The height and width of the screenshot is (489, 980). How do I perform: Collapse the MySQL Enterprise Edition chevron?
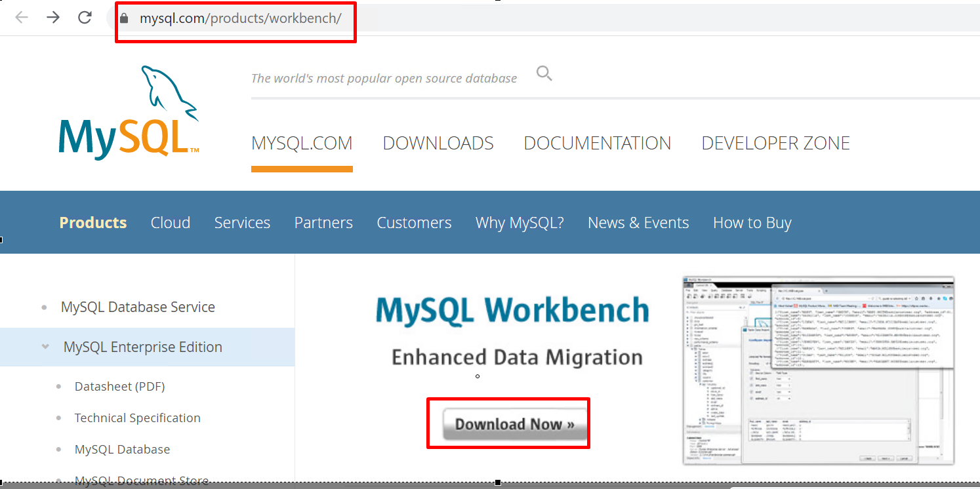pos(44,347)
